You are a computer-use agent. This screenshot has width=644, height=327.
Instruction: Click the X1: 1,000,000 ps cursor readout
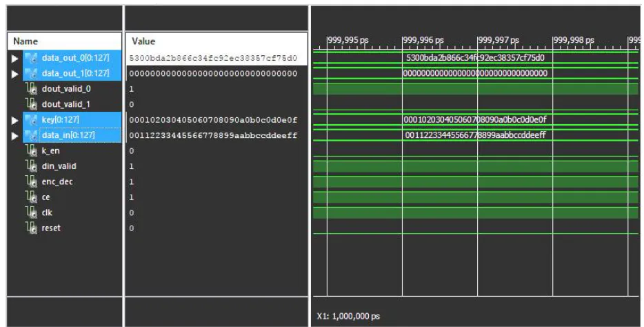tap(348, 317)
